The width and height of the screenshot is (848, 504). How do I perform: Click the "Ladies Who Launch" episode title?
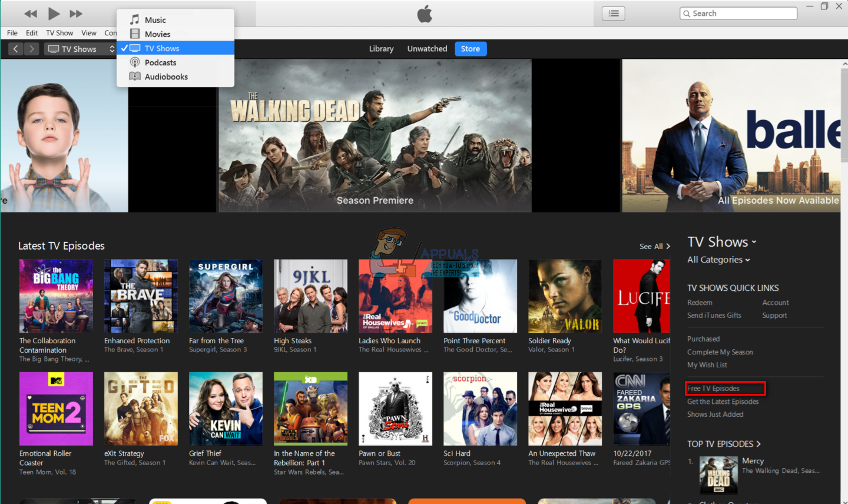[389, 341]
